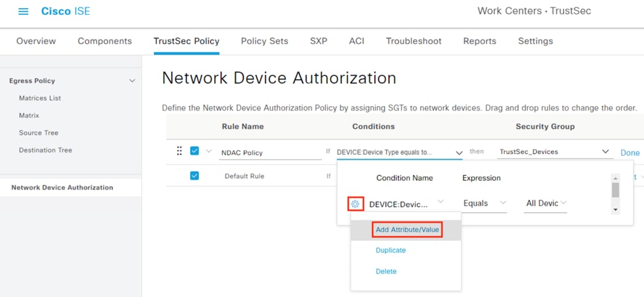
Task: Toggle the Default Rule checkbox
Action: [x=194, y=176]
